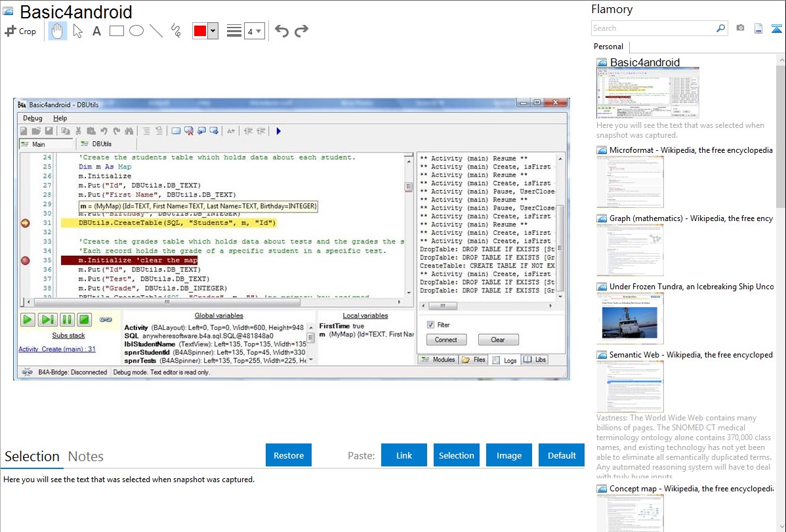Select the text annotation tool
This screenshot has height=532, width=786.
(96, 31)
